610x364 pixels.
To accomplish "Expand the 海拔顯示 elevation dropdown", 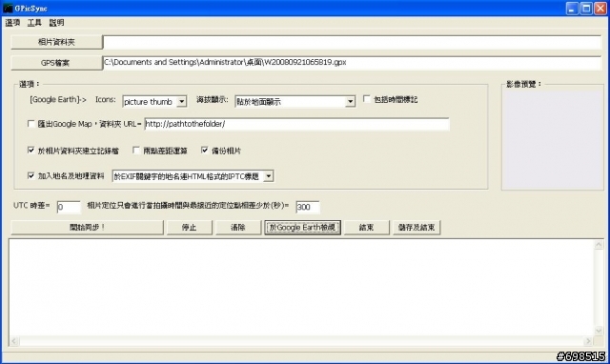I will pos(295,102).
